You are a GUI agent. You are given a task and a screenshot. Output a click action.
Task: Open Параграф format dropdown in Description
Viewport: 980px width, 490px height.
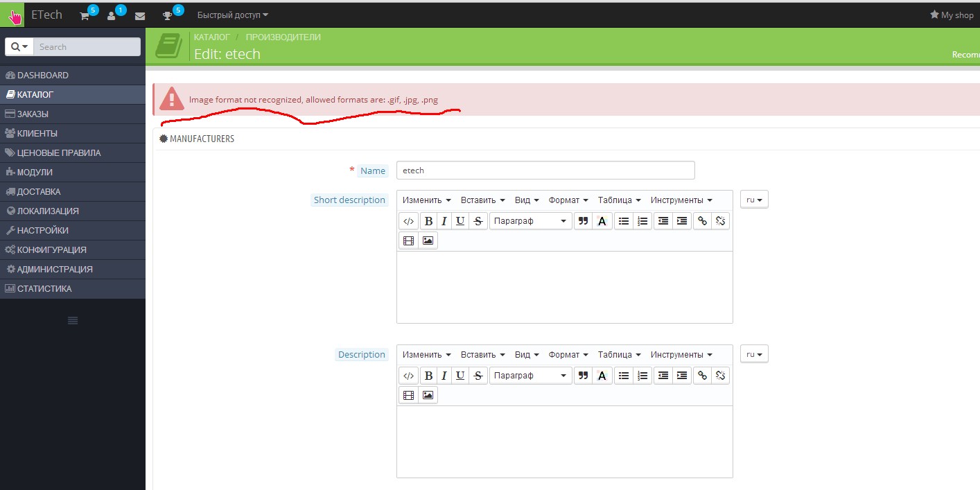531,376
